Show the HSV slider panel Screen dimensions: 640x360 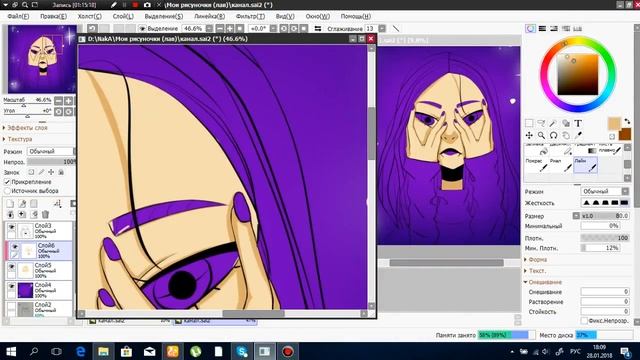point(554,28)
